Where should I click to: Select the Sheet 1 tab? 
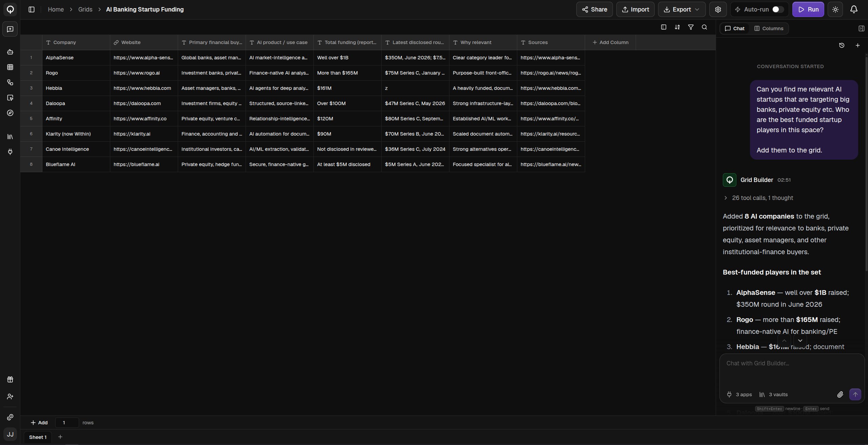click(x=38, y=437)
